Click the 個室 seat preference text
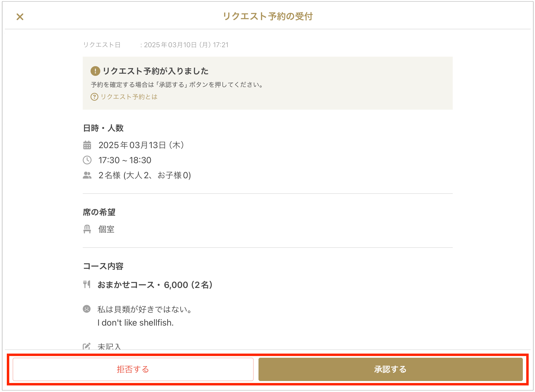The height and width of the screenshot is (392, 535). click(106, 229)
